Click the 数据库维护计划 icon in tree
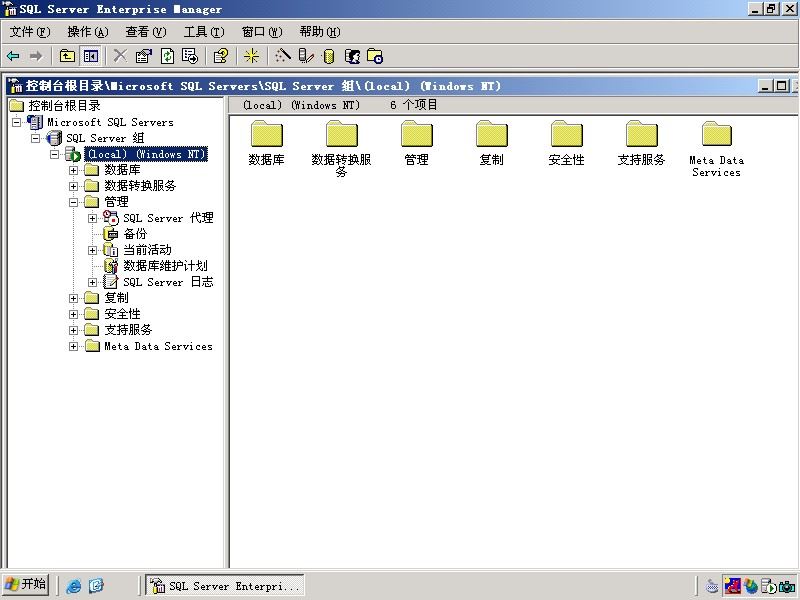Screen dimensions: 800x600 111,266
